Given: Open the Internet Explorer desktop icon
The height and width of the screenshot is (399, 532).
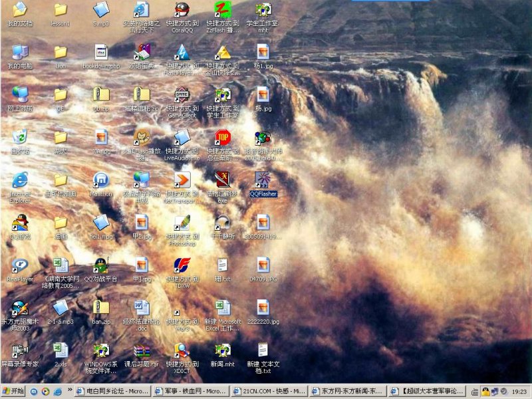Looking at the screenshot, I should click(x=20, y=180).
